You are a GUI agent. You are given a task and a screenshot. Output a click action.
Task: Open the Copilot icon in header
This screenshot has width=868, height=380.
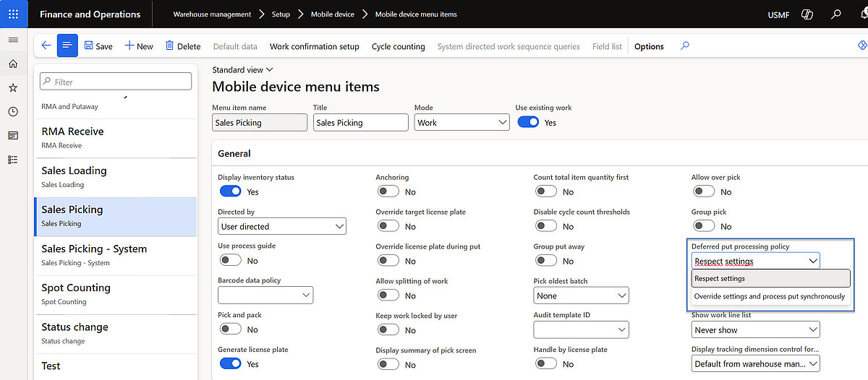808,14
